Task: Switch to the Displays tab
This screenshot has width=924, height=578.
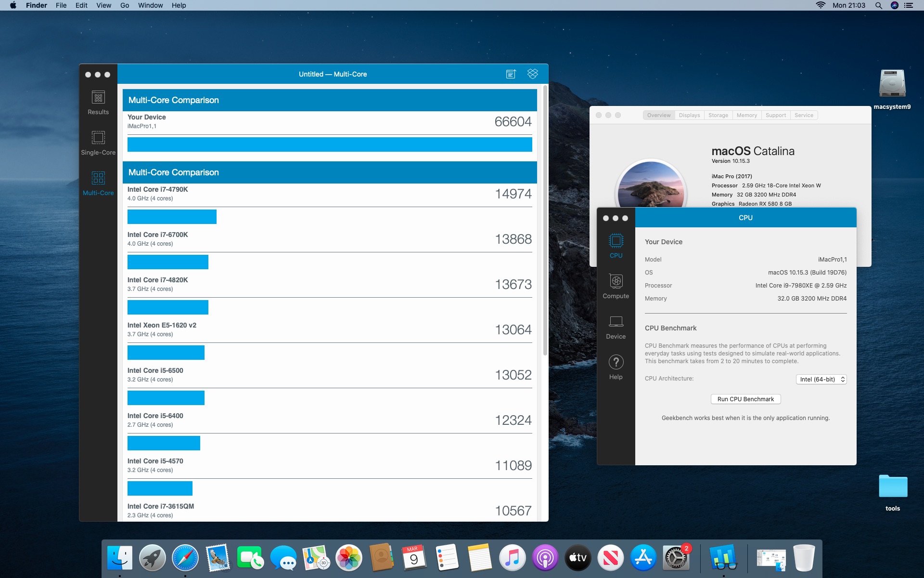Action: (x=689, y=115)
